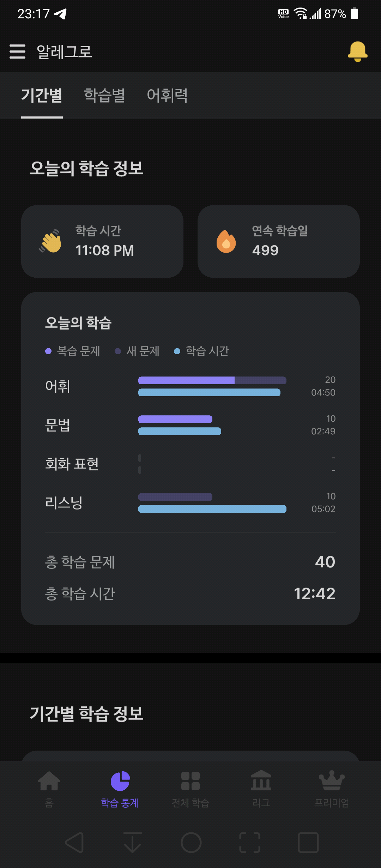Tap the Android back triangle button
The image size is (381, 868).
tap(74, 843)
